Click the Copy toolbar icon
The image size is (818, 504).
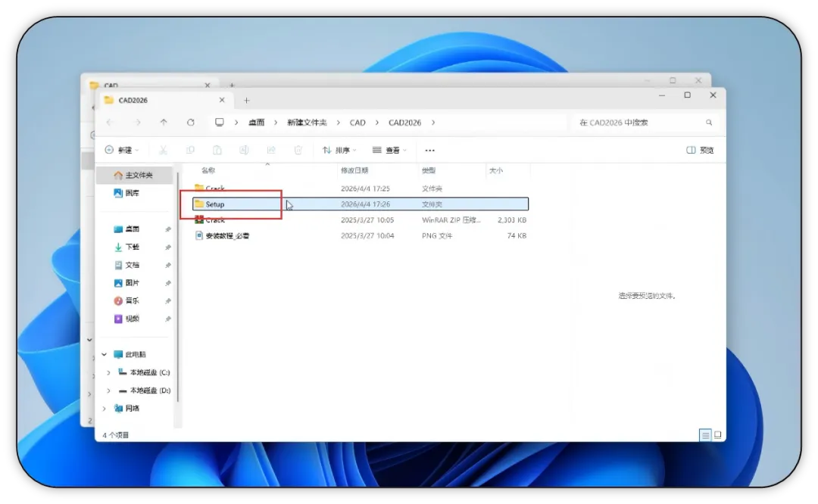click(x=190, y=150)
